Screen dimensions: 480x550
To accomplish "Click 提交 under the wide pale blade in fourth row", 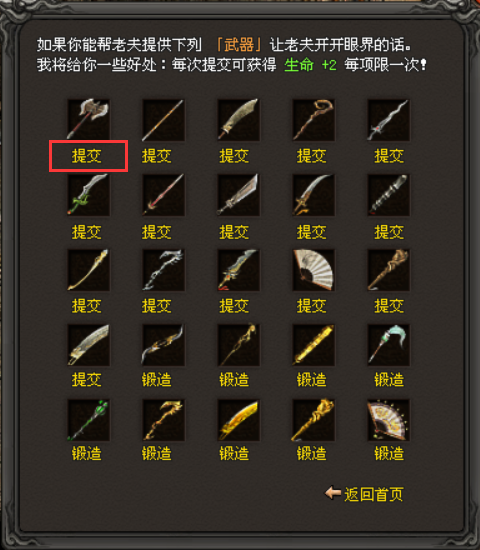I will point(87,380).
